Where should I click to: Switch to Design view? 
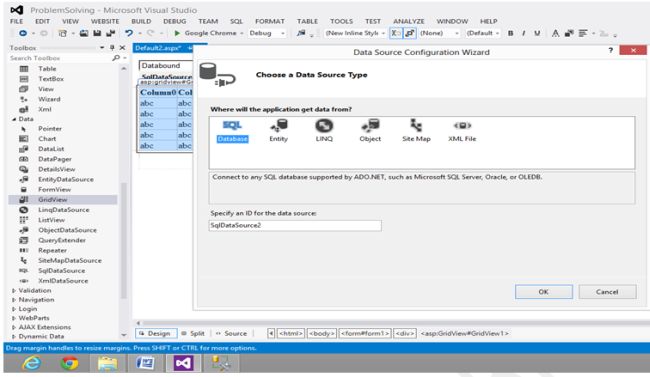[155, 333]
